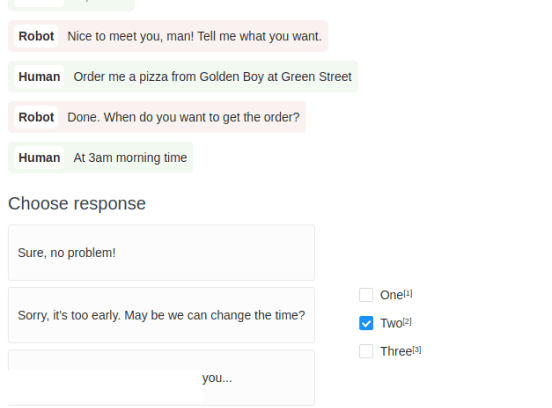
Task: Click the Robot tag on "Done. When do you want"
Action: click(36, 117)
